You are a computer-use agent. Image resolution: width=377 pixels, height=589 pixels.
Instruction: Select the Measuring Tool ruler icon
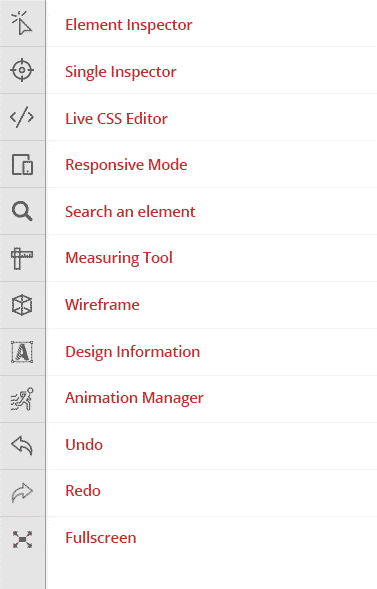(22, 258)
